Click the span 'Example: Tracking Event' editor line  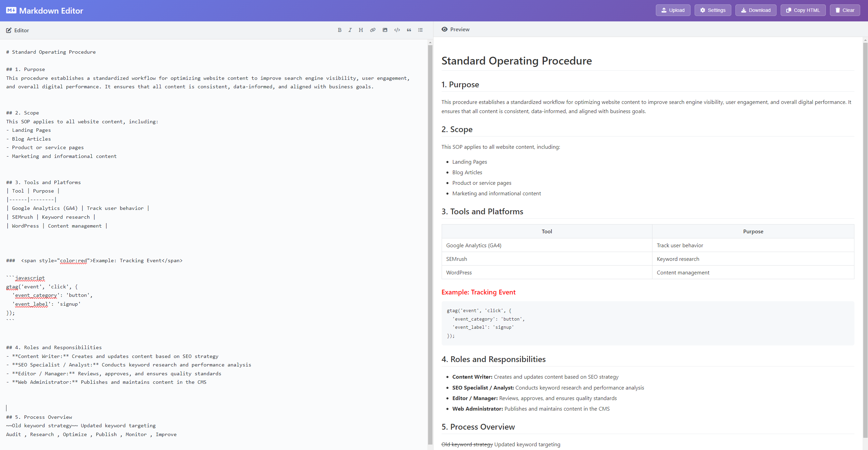coord(95,260)
